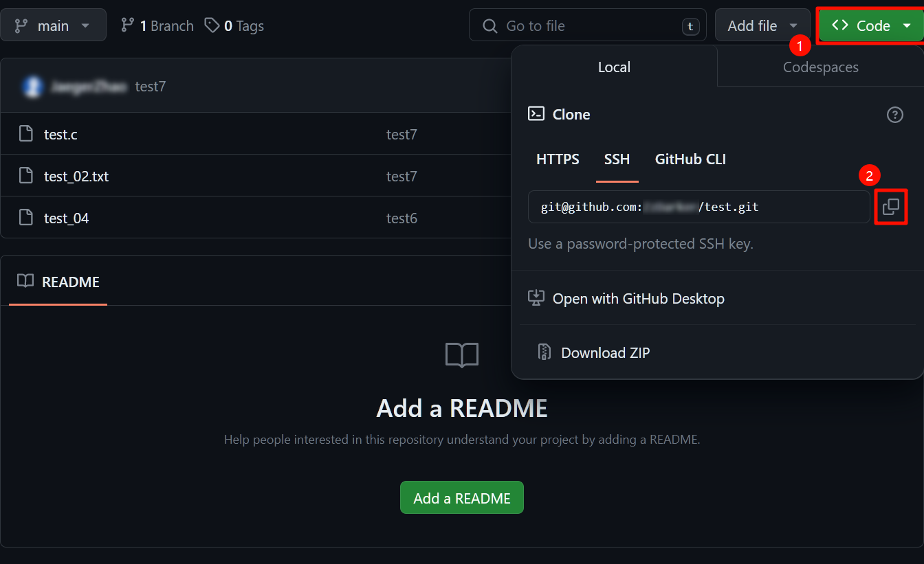Click the caret arrow on Code button
Viewport: 924px width, 564px height.
pos(907,26)
